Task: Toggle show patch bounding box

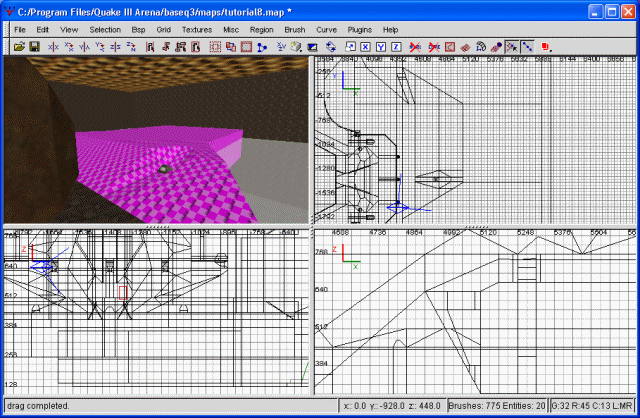Action: [449, 47]
